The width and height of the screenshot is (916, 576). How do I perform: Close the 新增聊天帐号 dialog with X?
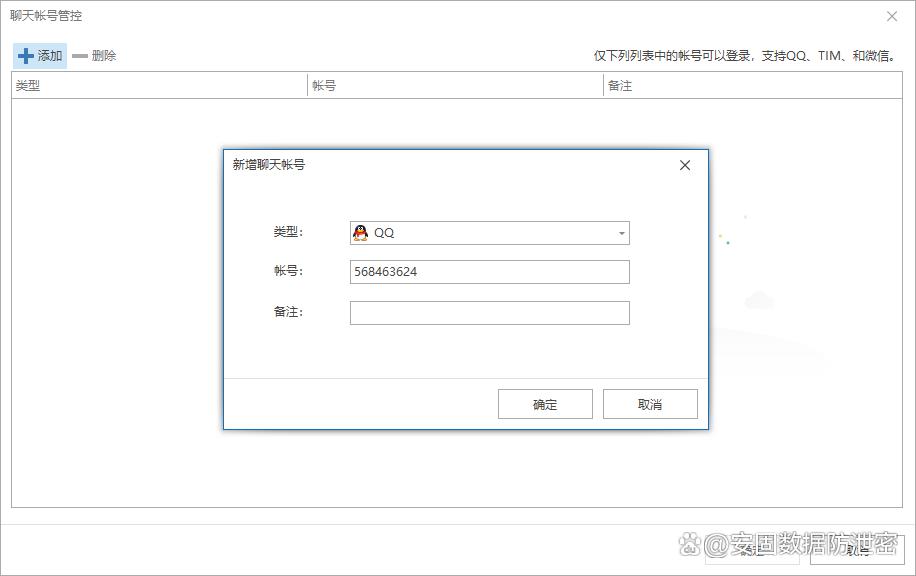click(685, 165)
